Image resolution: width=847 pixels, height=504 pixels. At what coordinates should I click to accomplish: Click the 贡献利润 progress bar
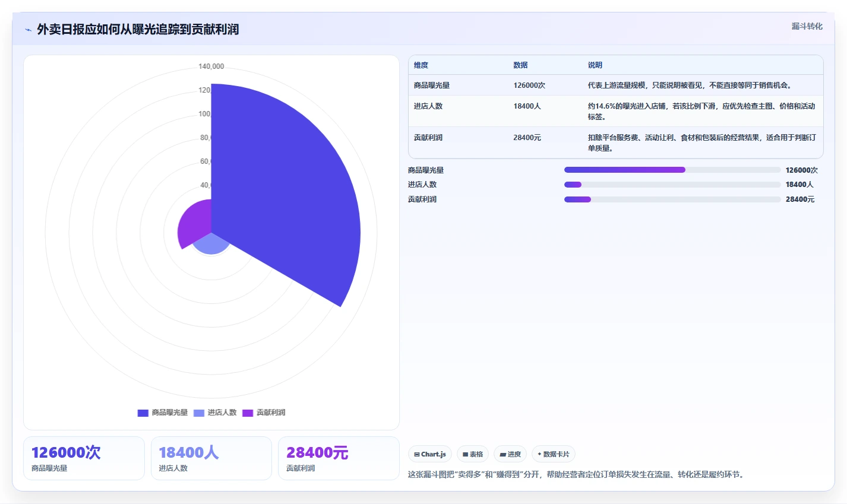tap(672, 199)
